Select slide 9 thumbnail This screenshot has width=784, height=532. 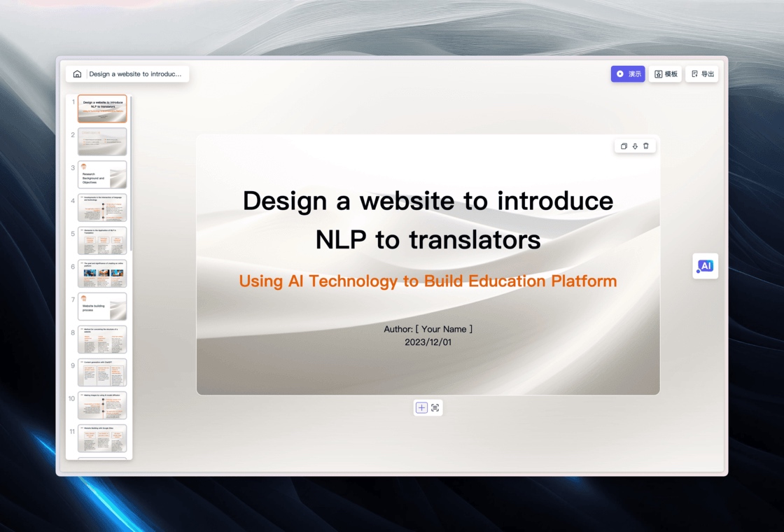[x=102, y=372]
